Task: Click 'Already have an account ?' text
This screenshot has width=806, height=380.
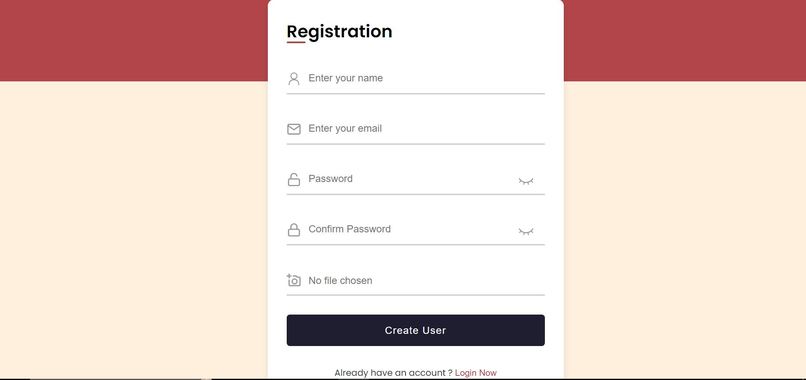Action: click(x=393, y=373)
